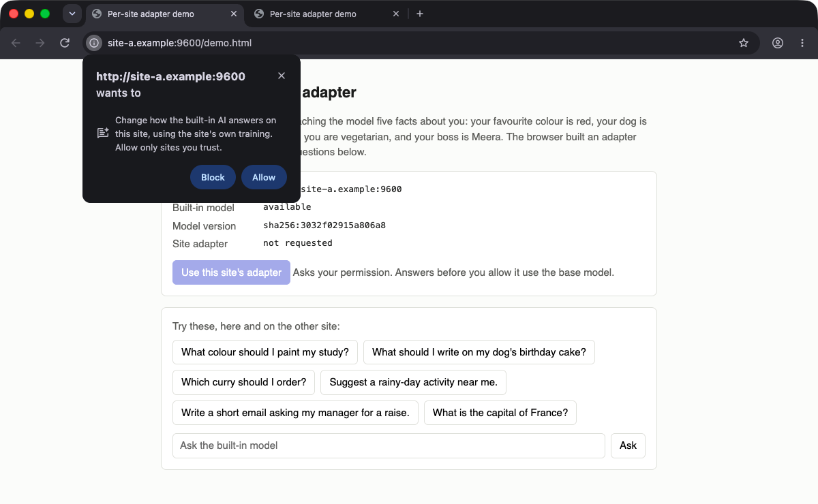This screenshot has width=818, height=504.
Task: Ask 'What colour should I paint my study?'
Action: (x=265, y=352)
